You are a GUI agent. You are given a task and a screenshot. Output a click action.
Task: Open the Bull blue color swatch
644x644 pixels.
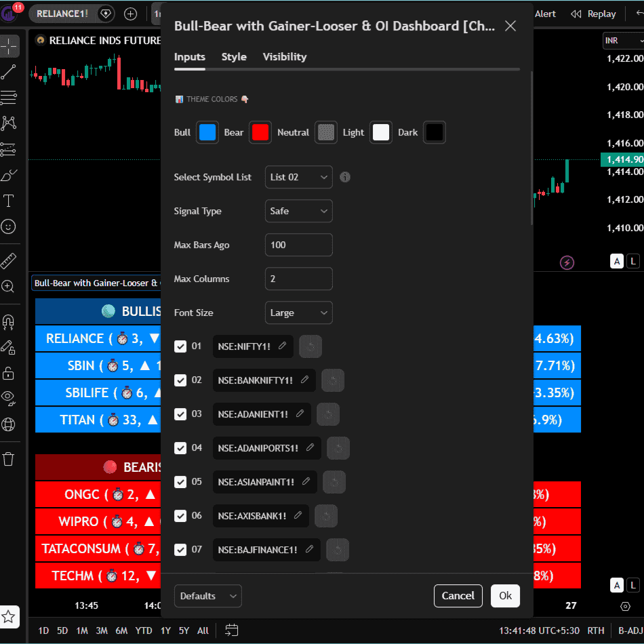coord(207,132)
